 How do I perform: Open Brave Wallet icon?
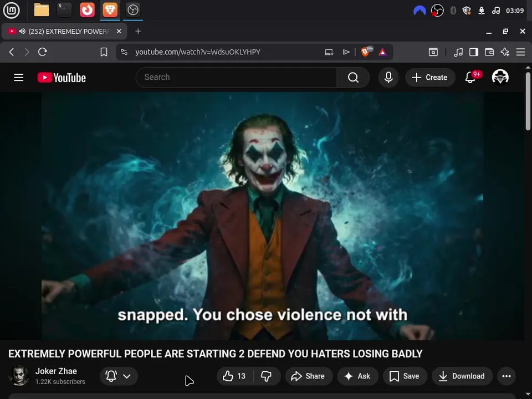489,52
